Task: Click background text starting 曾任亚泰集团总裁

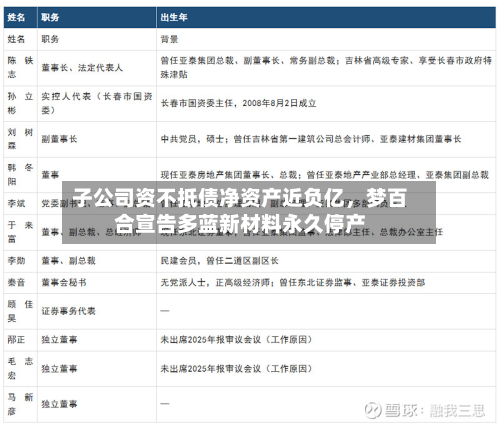Action: coord(326,67)
